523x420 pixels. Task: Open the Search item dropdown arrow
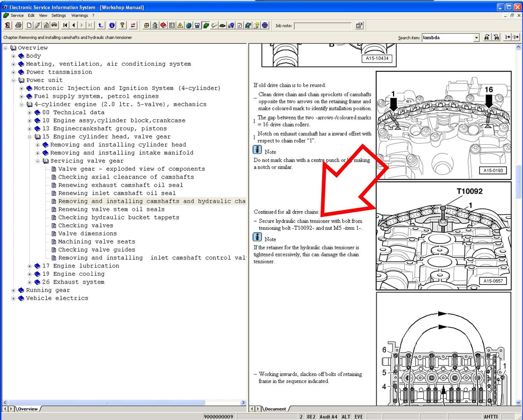tap(476, 38)
